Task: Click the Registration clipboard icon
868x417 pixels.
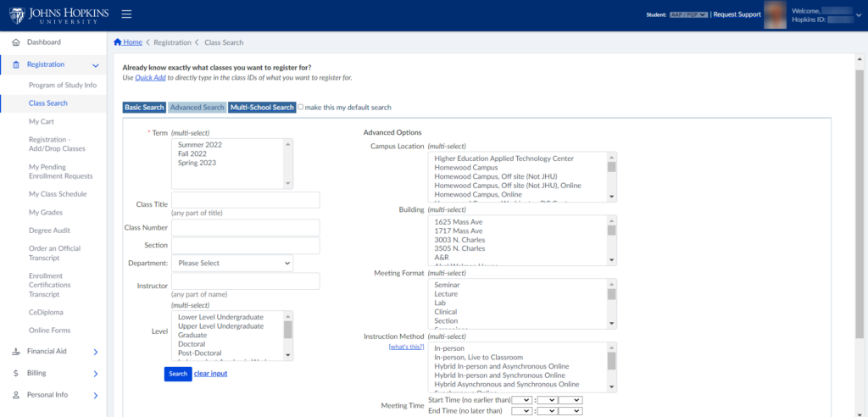Action: click(16, 64)
